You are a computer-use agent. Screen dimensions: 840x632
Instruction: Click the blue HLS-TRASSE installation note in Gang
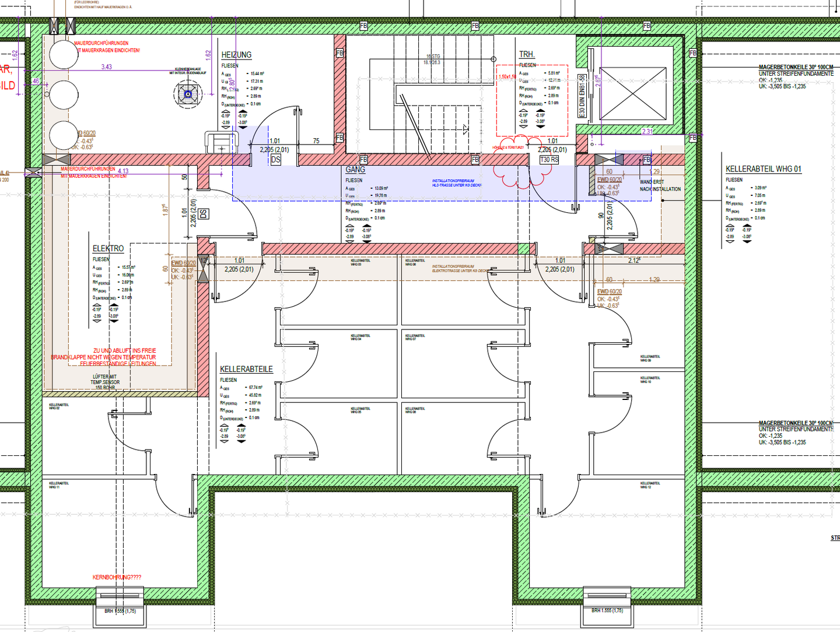(457, 183)
